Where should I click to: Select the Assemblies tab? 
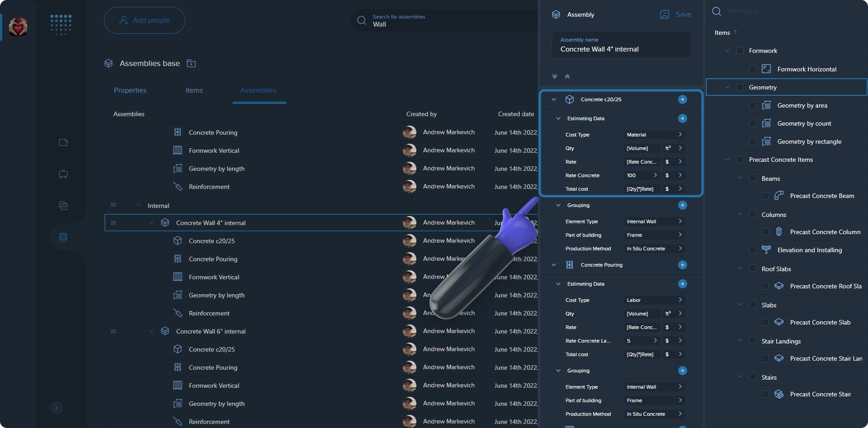coord(258,90)
